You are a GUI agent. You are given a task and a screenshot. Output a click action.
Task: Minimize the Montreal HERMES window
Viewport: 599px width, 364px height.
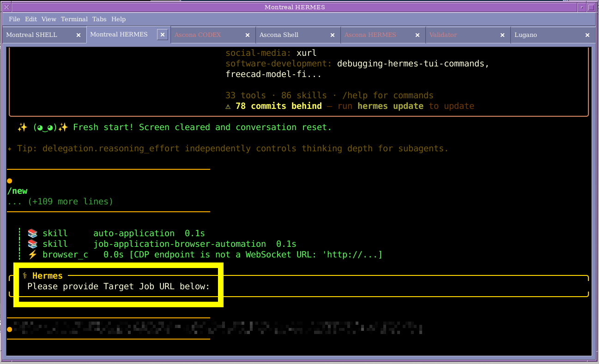tap(581, 7)
